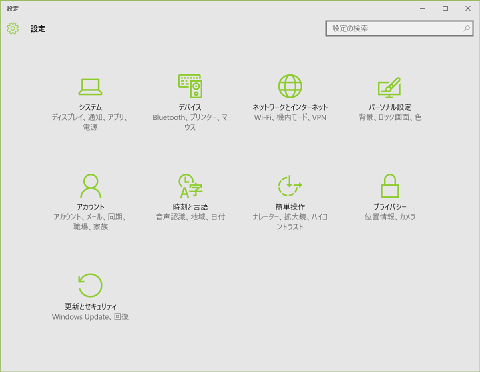The height and width of the screenshot is (372, 480).
Task: Click the ネットワークとインターネット label text
Action: pyautogui.click(x=290, y=107)
